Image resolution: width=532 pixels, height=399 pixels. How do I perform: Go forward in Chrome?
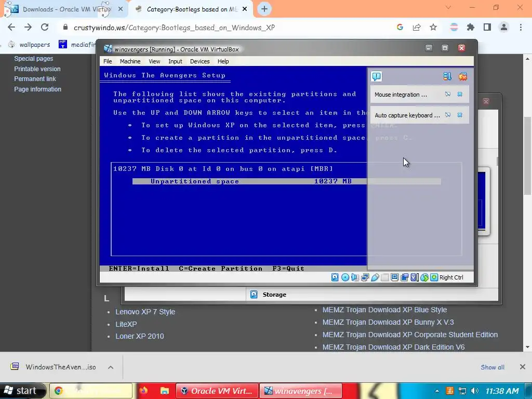click(28, 27)
